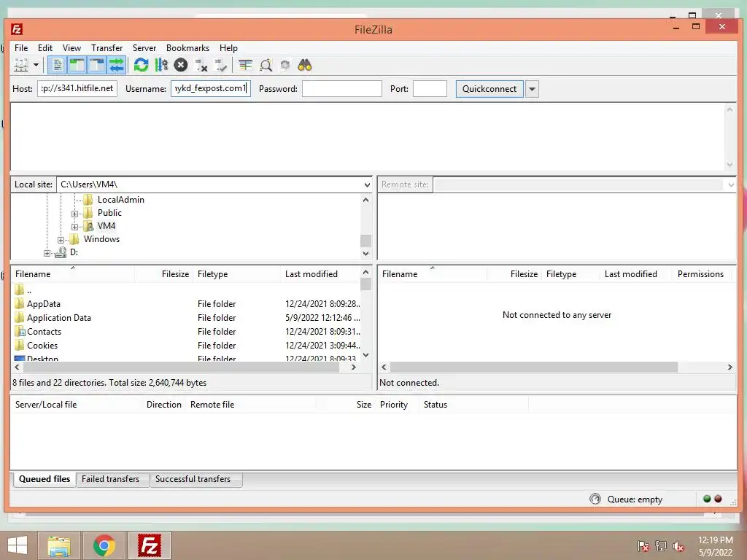Viewport: 747px width, 560px height.
Task: Click the green activity indicator light
Action: (x=707, y=499)
